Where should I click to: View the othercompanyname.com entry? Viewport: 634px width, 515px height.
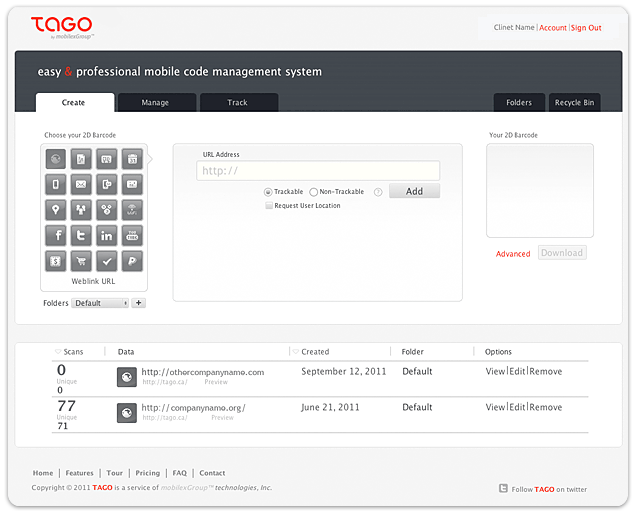click(x=495, y=371)
